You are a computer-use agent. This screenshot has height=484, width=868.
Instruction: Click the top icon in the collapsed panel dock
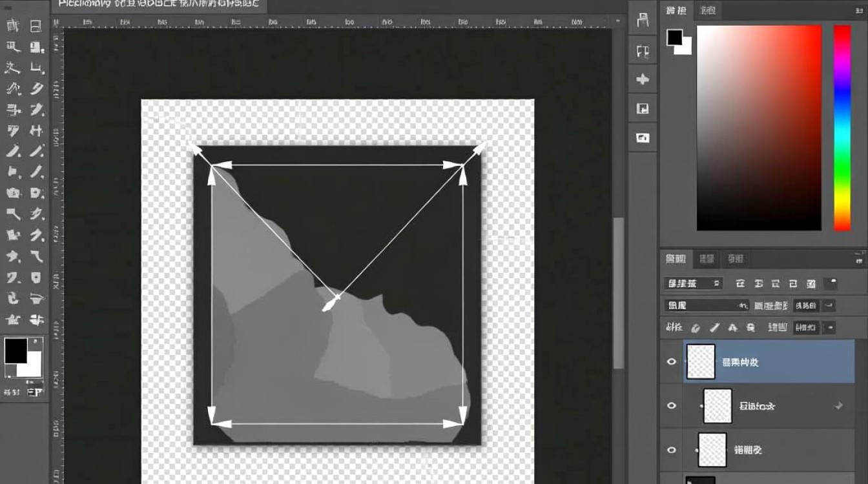coord(643,20)
